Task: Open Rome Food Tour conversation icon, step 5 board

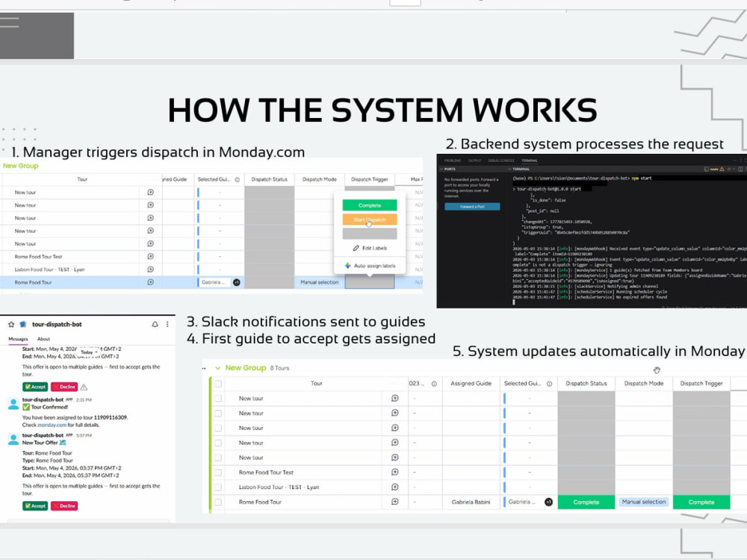Action: pos(395,502)
